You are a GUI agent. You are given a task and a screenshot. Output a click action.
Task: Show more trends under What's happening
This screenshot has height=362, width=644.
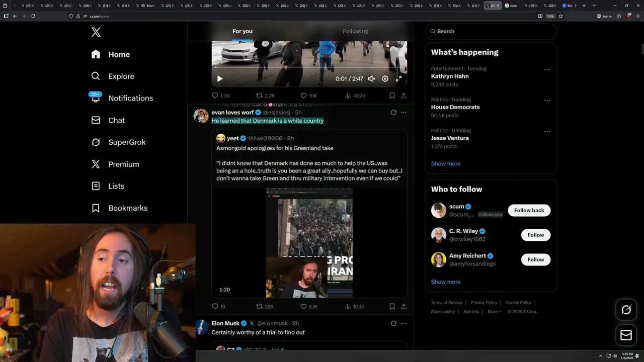445,163
